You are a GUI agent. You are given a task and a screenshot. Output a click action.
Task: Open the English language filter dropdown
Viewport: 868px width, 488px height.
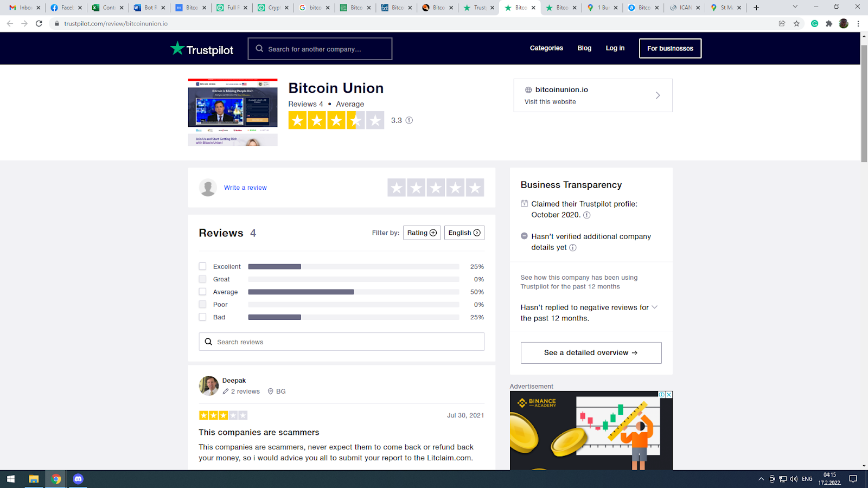(x=464, y=233)
